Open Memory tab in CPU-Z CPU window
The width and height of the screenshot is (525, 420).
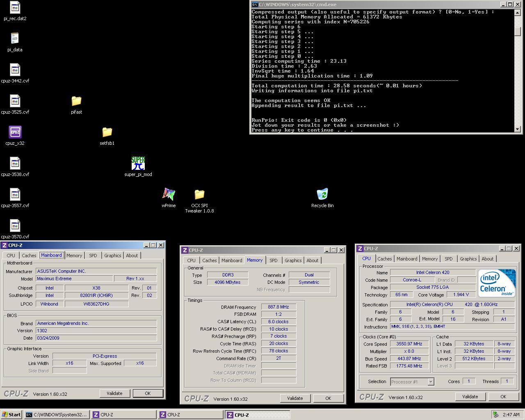[x=430, y=259]
